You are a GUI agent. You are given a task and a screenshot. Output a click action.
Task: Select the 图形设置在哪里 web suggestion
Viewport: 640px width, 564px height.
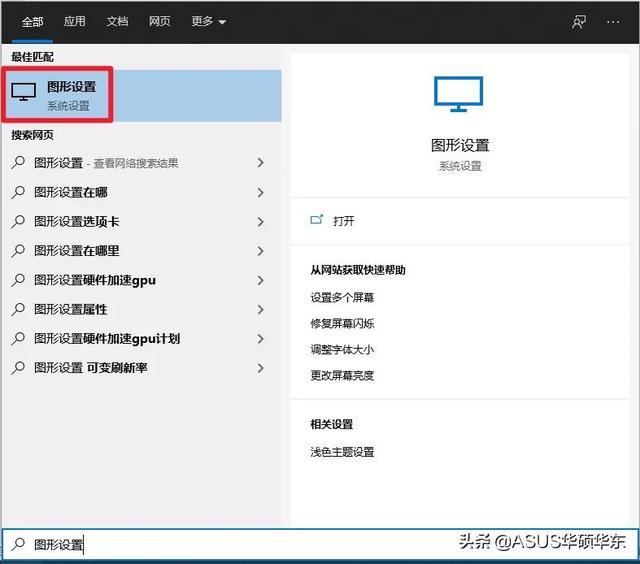pyautogui.click(x=141, y=251)
